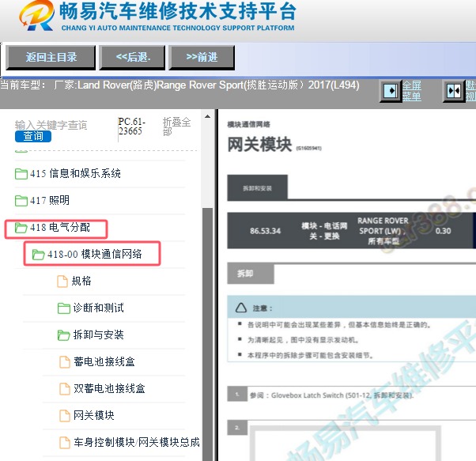Click the sidebar vertical scrollbar thumb
476x461 pixels.
click(208, 334)
